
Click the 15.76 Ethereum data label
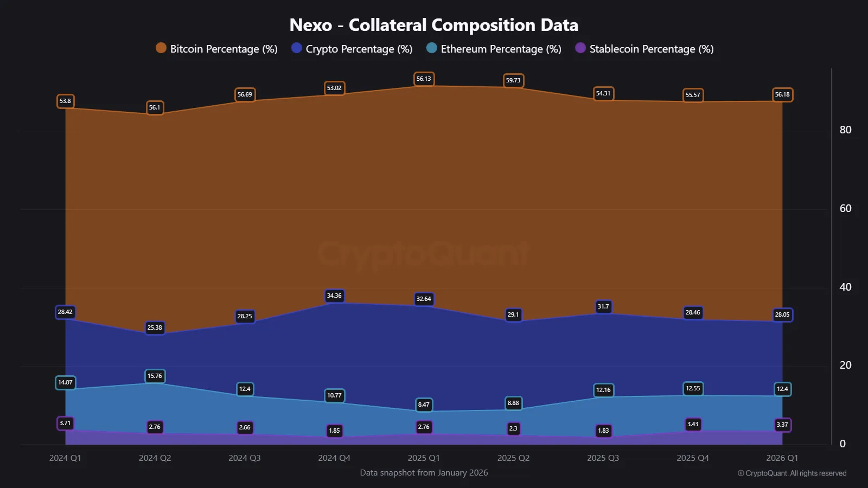click(155, 376)
